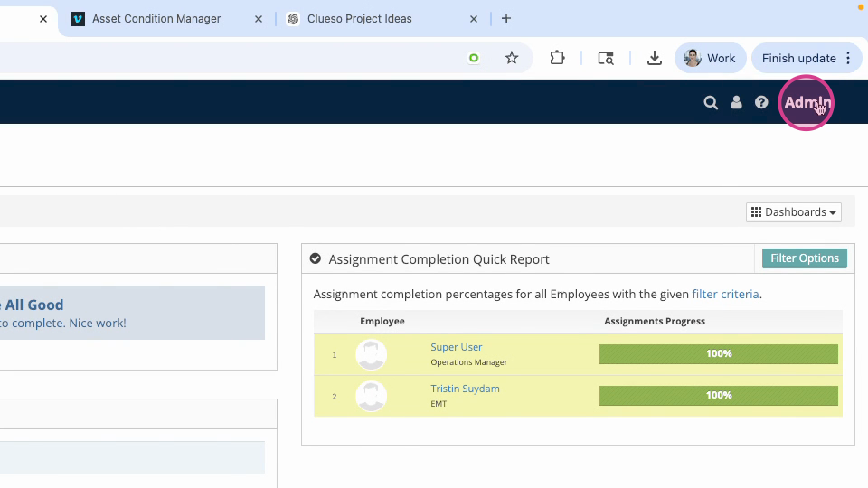Close the Asset Condition Manager tab
This screenshot has height=488, width=868.
click(x=259, y=19)
